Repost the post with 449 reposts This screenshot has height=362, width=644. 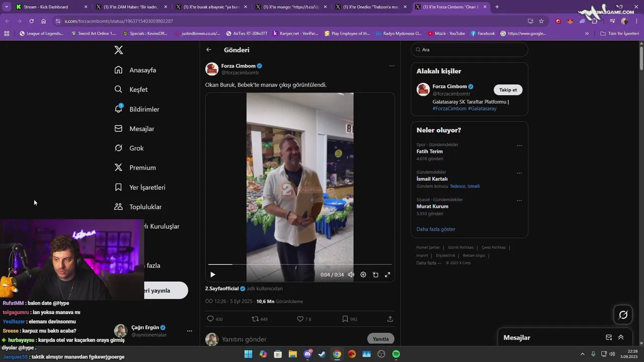(260, 319)
